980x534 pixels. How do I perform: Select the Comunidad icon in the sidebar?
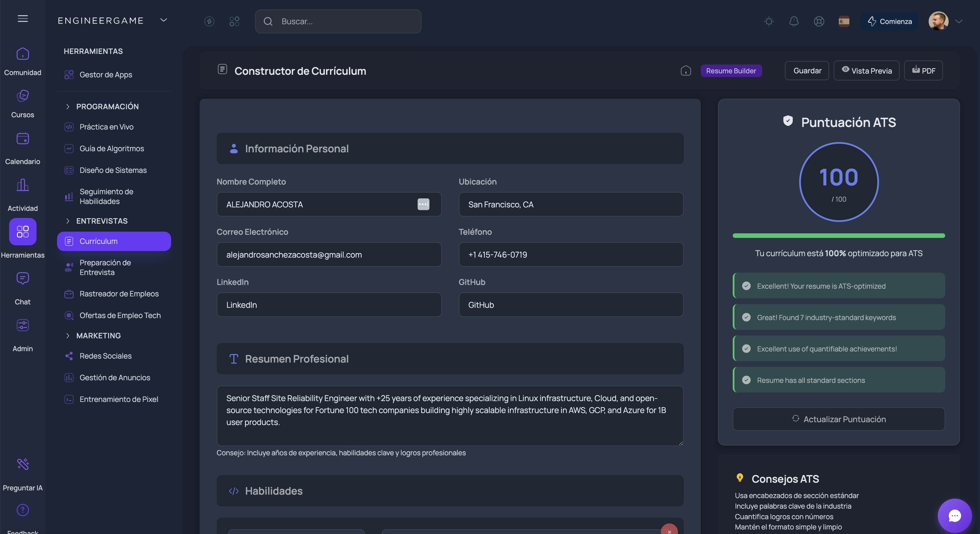pos(23,54)
